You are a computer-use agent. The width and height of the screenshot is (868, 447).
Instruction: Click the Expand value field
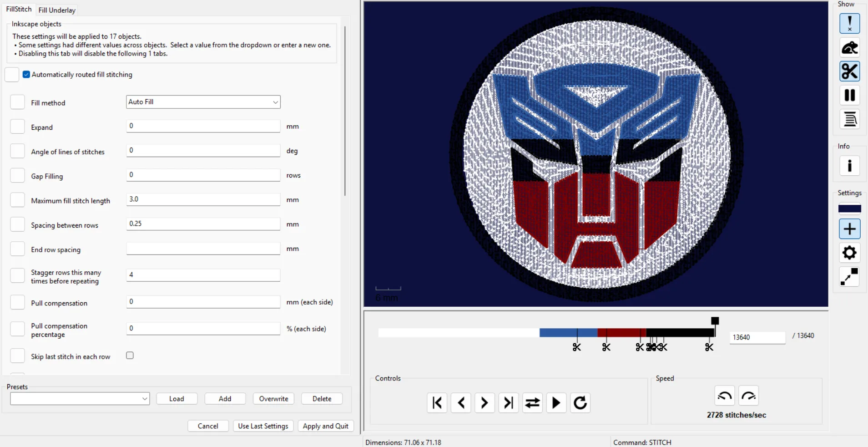point(203,126)
